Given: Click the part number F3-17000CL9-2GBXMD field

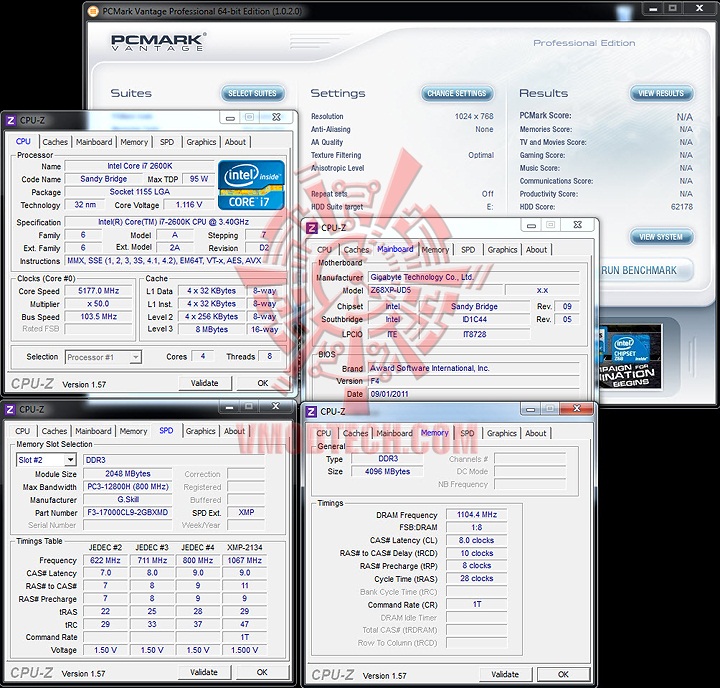Looking at the screenshot, I should [x=128, y=512].
